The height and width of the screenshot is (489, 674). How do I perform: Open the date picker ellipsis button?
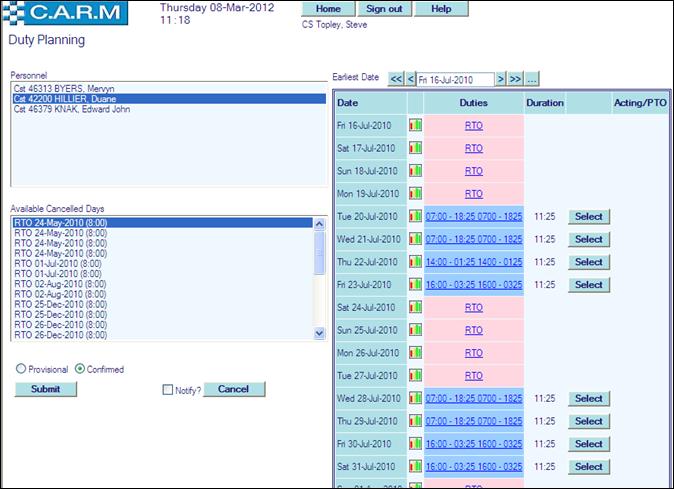click(532, 79)
